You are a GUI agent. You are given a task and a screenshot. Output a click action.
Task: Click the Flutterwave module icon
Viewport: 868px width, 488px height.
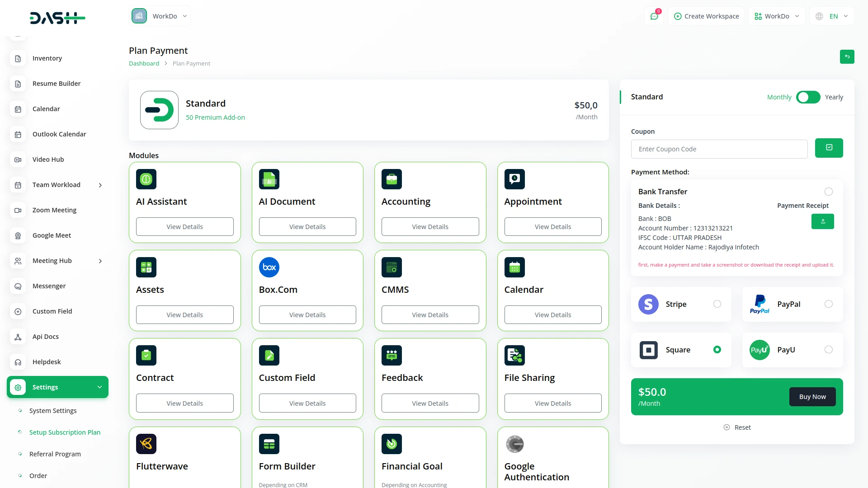[146, 444]
